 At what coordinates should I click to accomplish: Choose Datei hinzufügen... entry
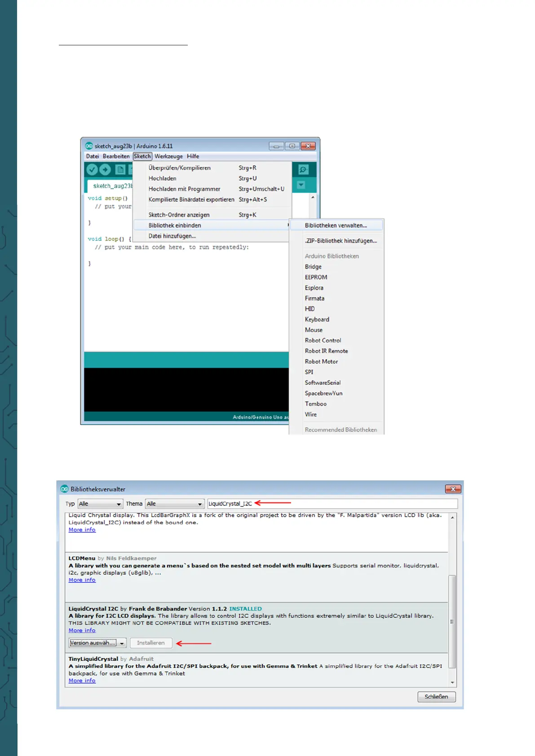[212, 236]
